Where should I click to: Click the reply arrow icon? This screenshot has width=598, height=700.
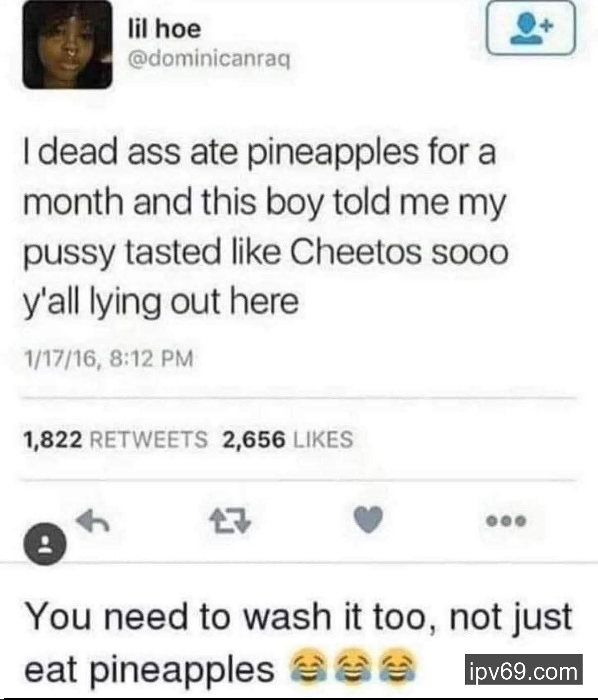pos(93,521)
